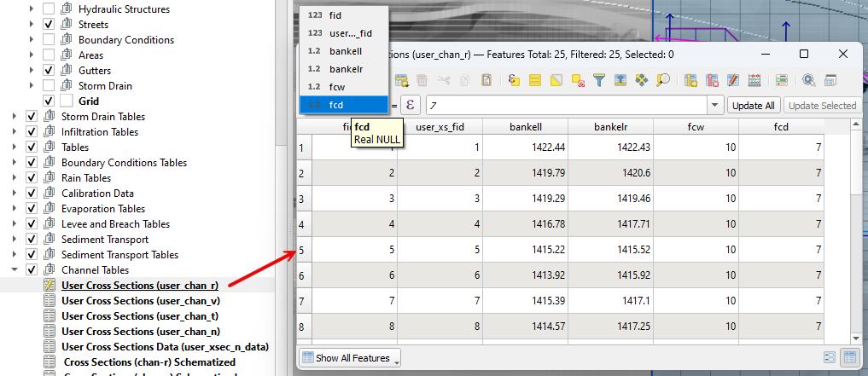Click the invert selection toolbar icon

tap(556, 80)
